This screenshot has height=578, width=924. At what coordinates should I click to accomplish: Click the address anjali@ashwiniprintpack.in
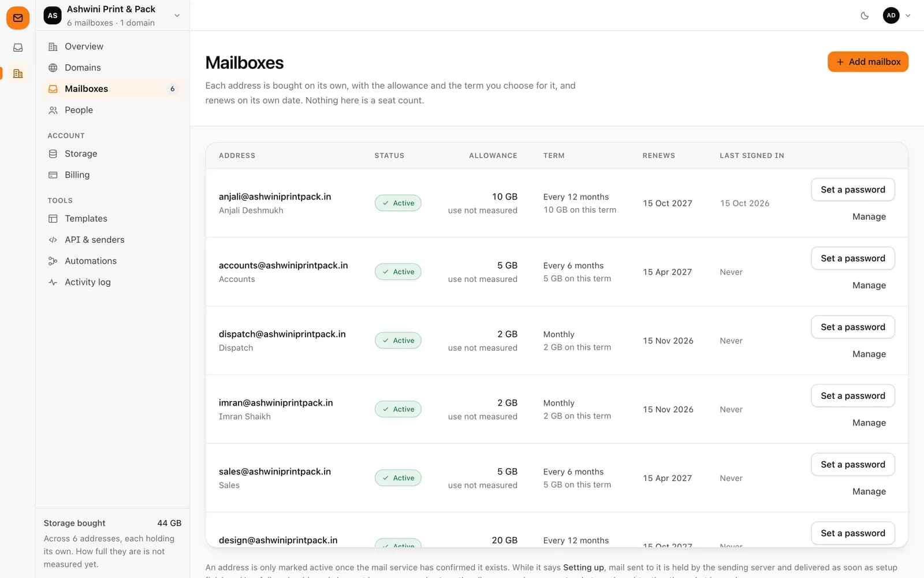coord(275,197)
